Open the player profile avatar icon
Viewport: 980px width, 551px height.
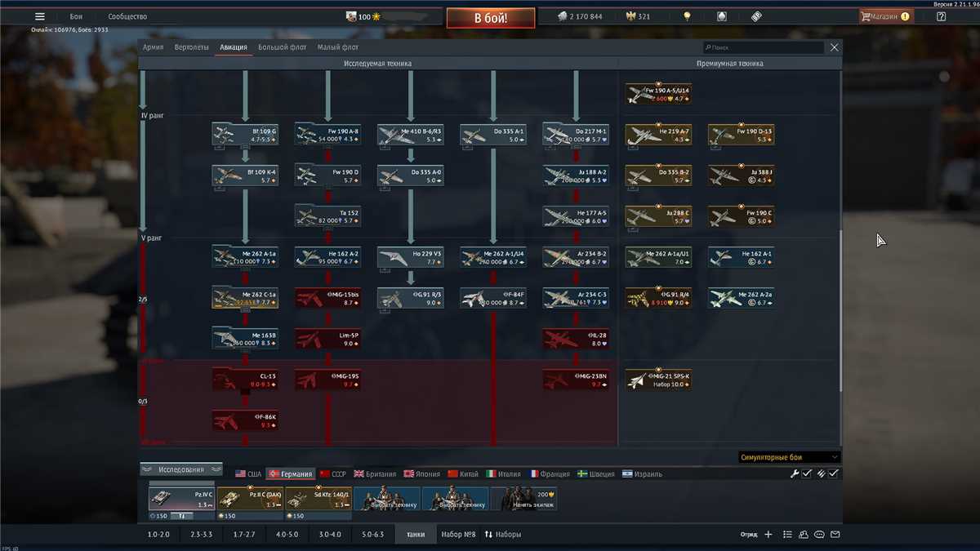351,16
